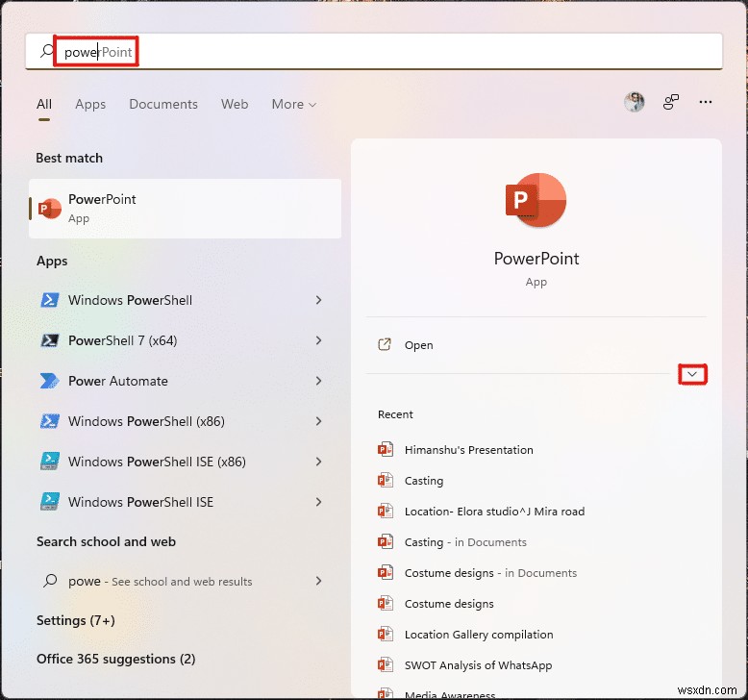
Task: Expand Windows PowerShell (x86) result arrow
Action: coord(318,421)
